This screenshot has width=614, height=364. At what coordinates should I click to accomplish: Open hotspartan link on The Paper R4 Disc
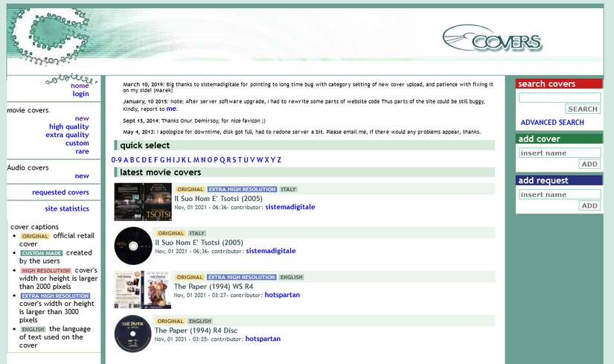[x=263, y=339]
